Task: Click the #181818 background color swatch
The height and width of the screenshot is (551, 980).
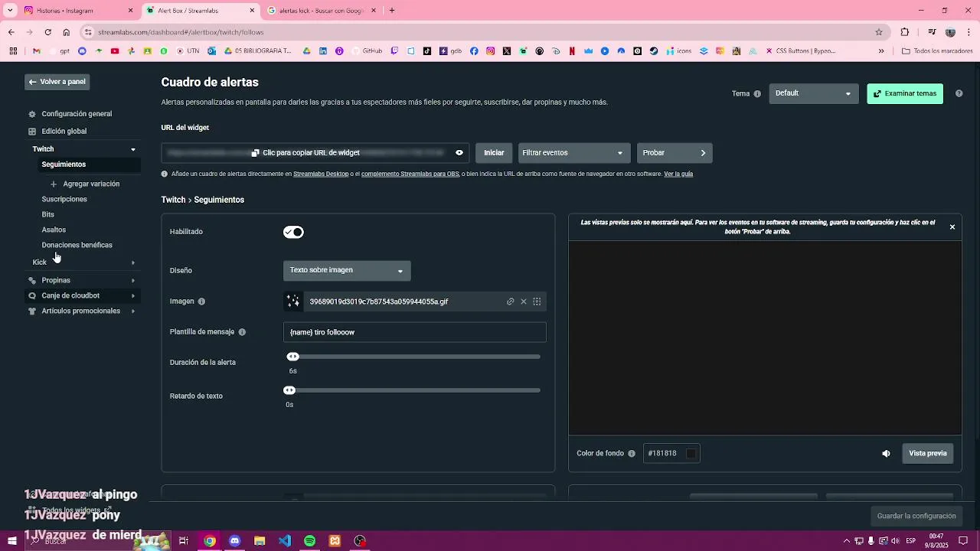Action: [x=691, y=454]
